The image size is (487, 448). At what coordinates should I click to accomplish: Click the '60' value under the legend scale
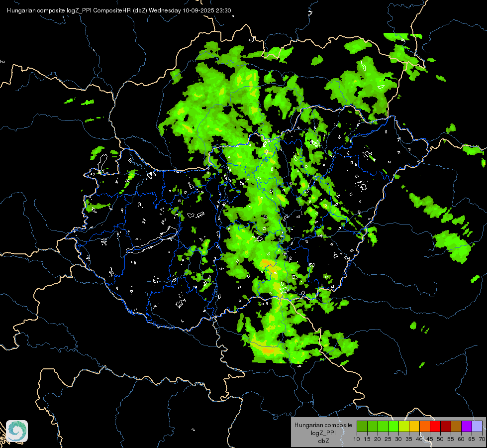coord(461,439)
